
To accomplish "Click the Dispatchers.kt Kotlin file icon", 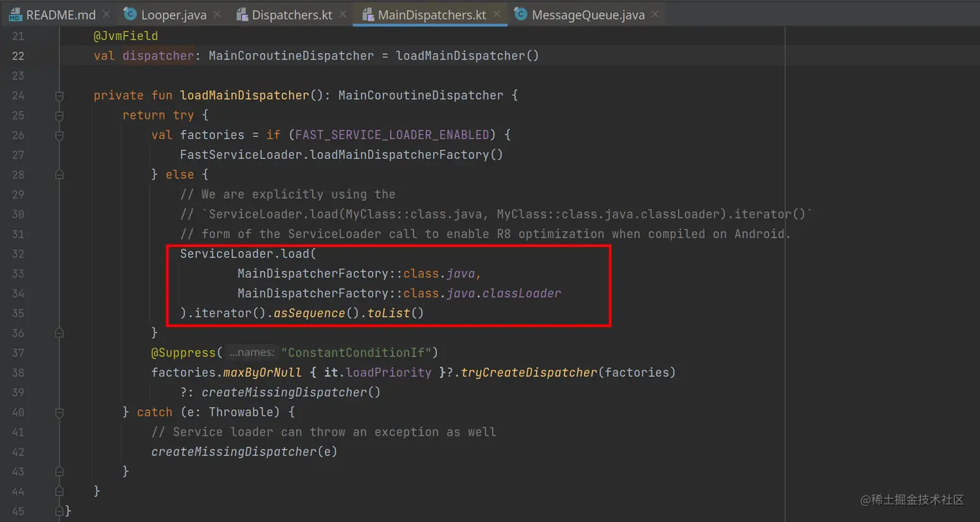I will click(243, 14).
